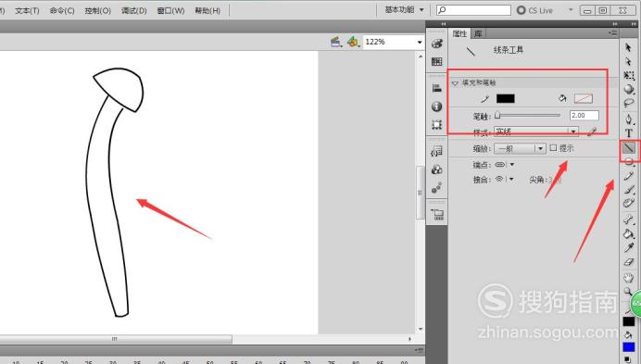
Task: Switch to the 库 library tab
Action: tap(478, 33)
